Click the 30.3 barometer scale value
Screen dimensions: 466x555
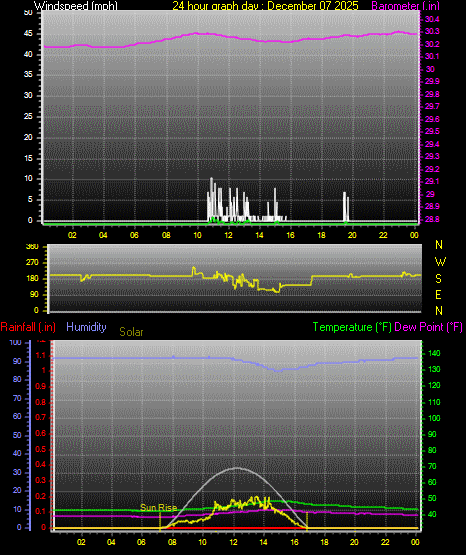[x=432, y=32]
